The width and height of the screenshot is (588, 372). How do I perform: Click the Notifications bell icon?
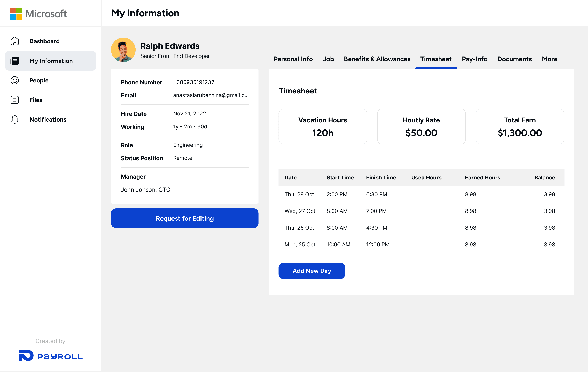(15, 119)
